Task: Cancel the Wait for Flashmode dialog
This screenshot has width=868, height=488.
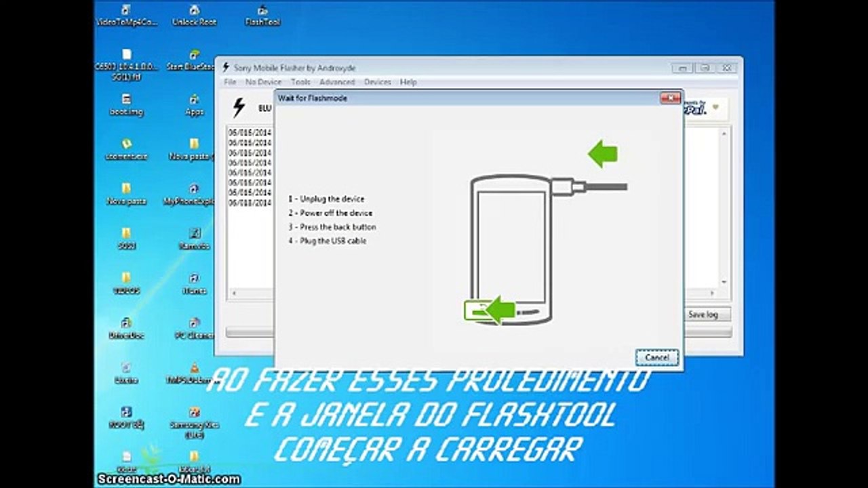Action: pyautogui.click(x=657, y=357)
